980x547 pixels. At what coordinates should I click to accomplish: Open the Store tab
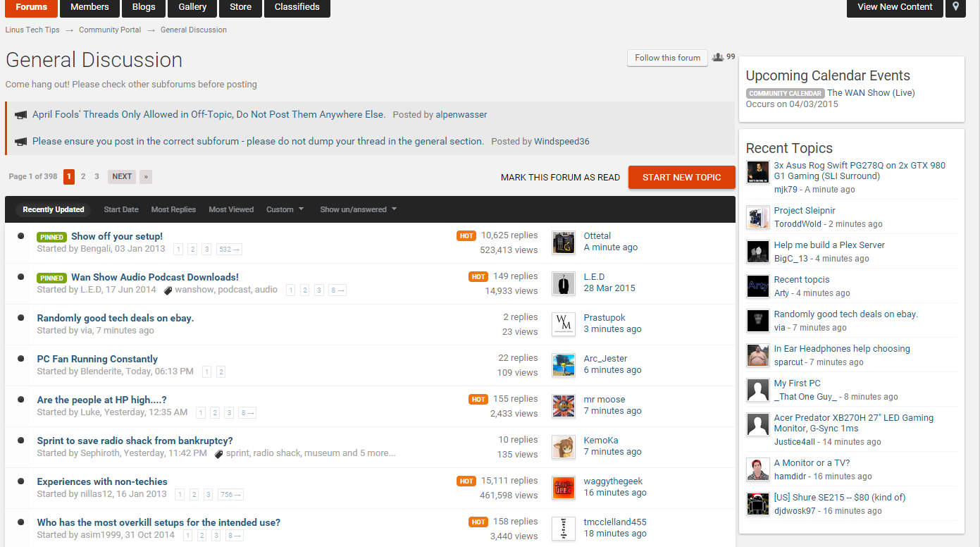tap(240, 7)
